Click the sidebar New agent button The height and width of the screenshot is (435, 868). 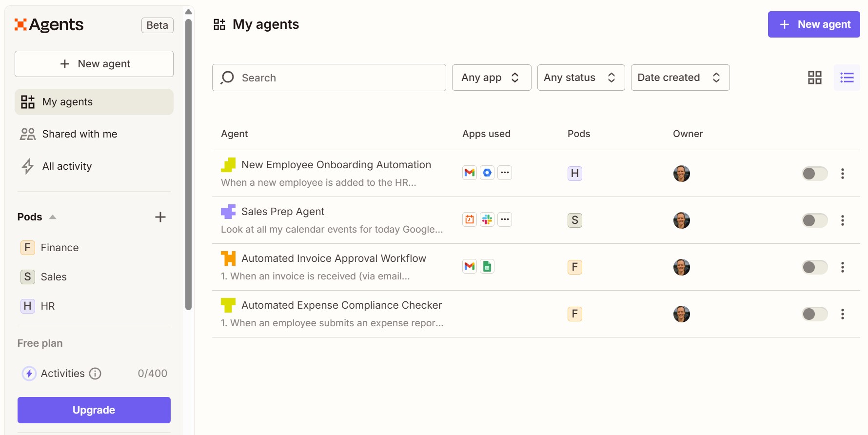coord(94,64)
